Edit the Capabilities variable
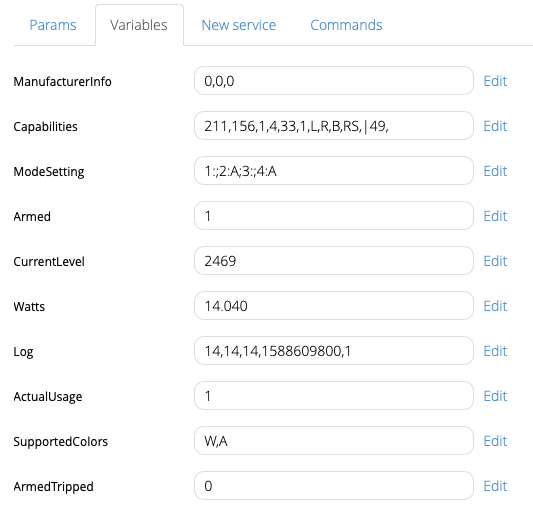This screenshot has width=533, height=511. pos(495,126)
